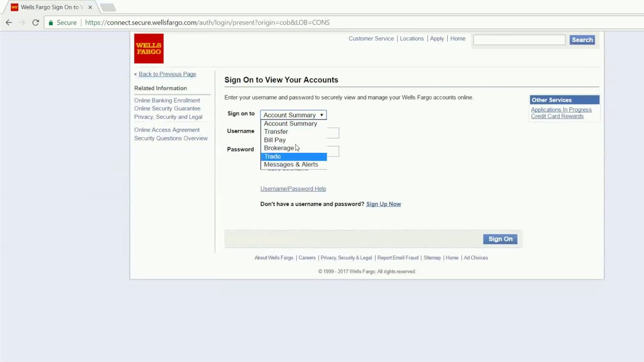
Task: Click the Wells Fargo logo
Action: pyautogui.click(x=148, y=48)
